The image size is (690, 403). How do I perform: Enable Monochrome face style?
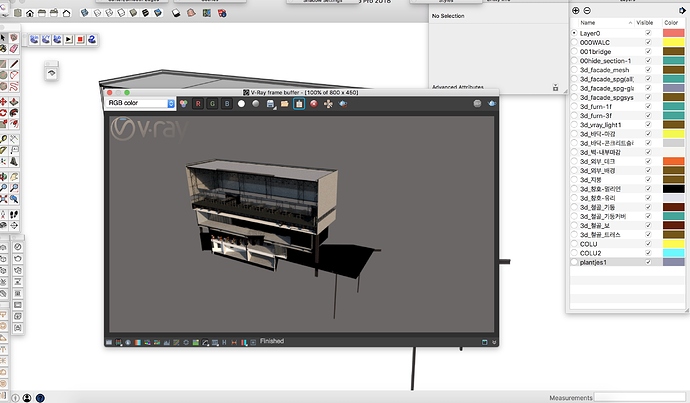pos(158,13)
